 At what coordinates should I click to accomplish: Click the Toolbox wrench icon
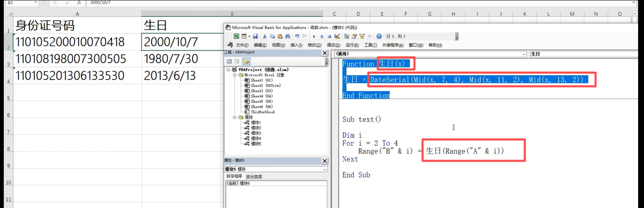[x=369, y=36]
